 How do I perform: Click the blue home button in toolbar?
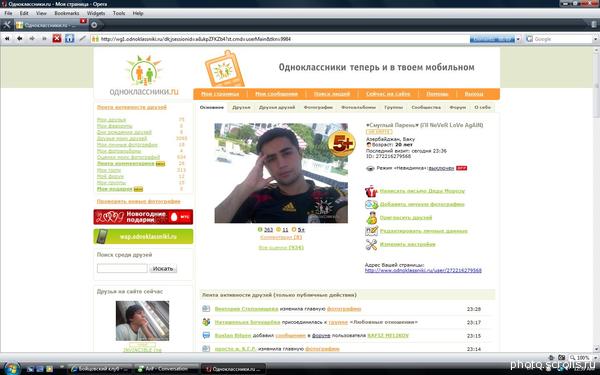[x=69, y=39]
